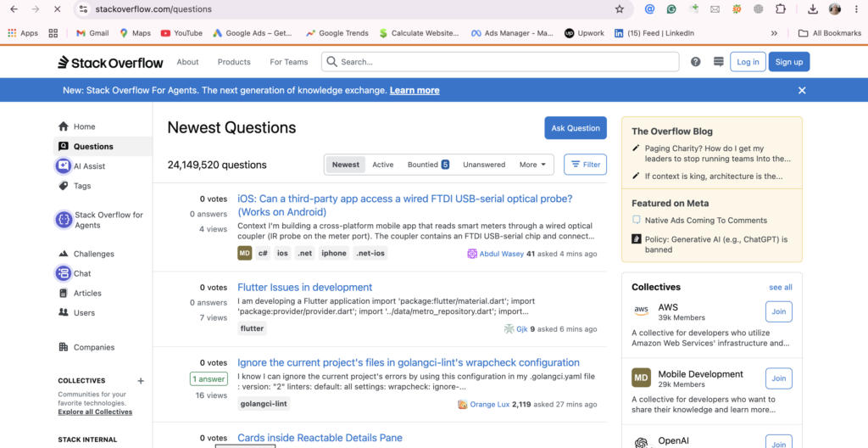Open the About menu item
Screen dimensions: 868x448
[187, 62]
